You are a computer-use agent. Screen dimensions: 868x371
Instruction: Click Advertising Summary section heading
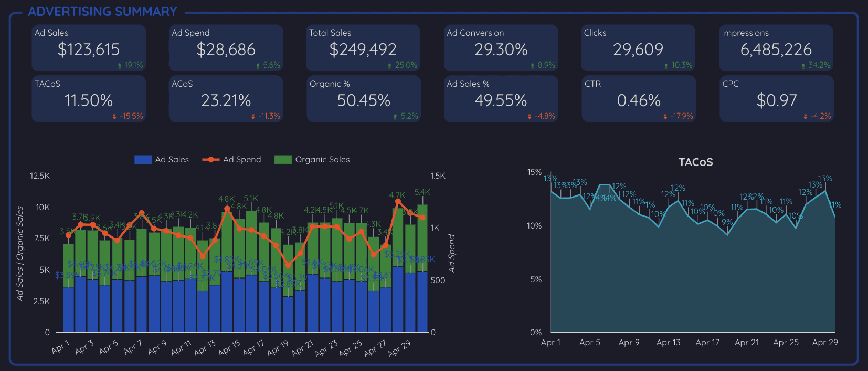coord(102,11)
